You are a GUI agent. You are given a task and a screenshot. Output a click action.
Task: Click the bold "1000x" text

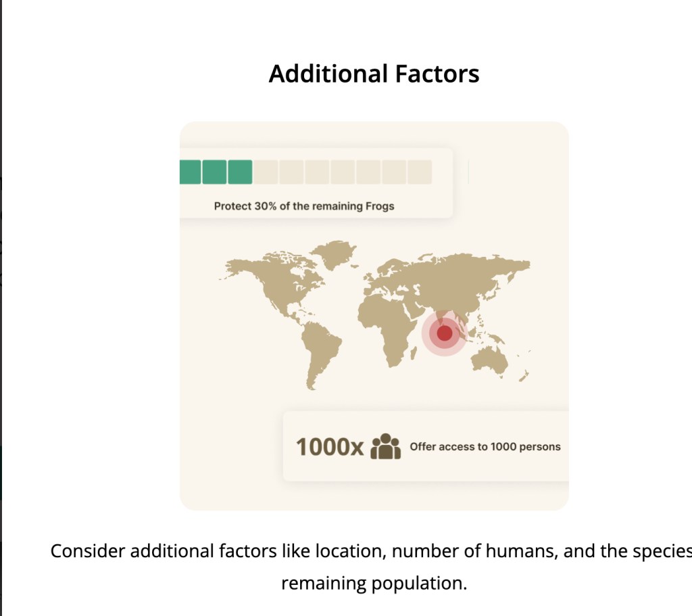tap(330, 447)
